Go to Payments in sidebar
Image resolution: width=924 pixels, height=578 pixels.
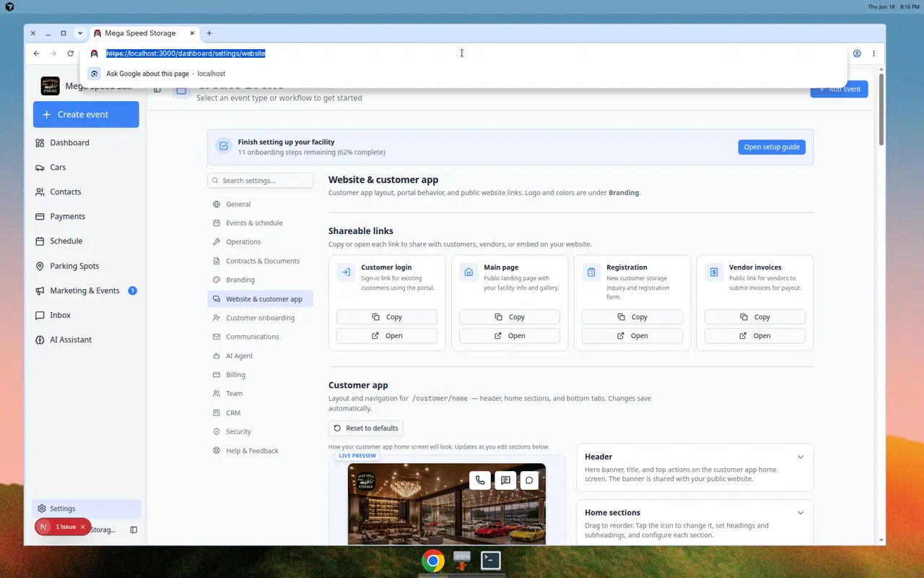pyautogui.click(x=86, y=216)
